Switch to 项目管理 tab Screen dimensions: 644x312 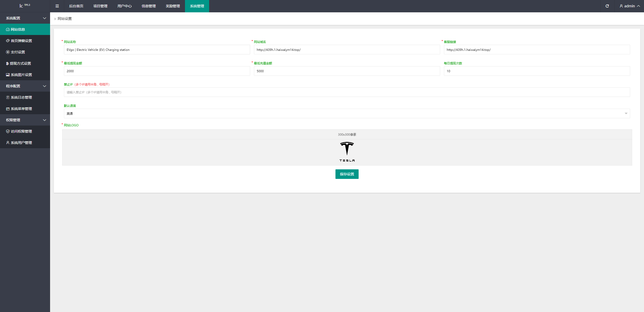click(100, 6)
